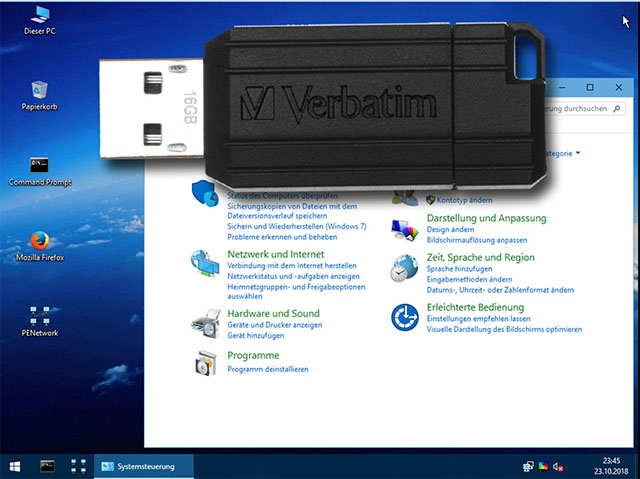Minimize the Systemsteuerung window

coord(562,87)
